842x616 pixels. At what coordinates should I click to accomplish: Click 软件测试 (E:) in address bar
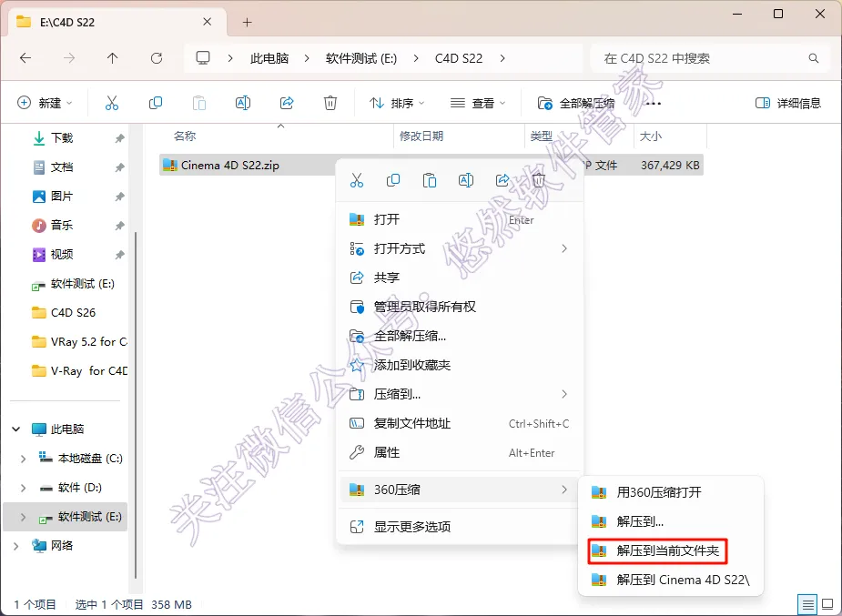click(361, 58)
